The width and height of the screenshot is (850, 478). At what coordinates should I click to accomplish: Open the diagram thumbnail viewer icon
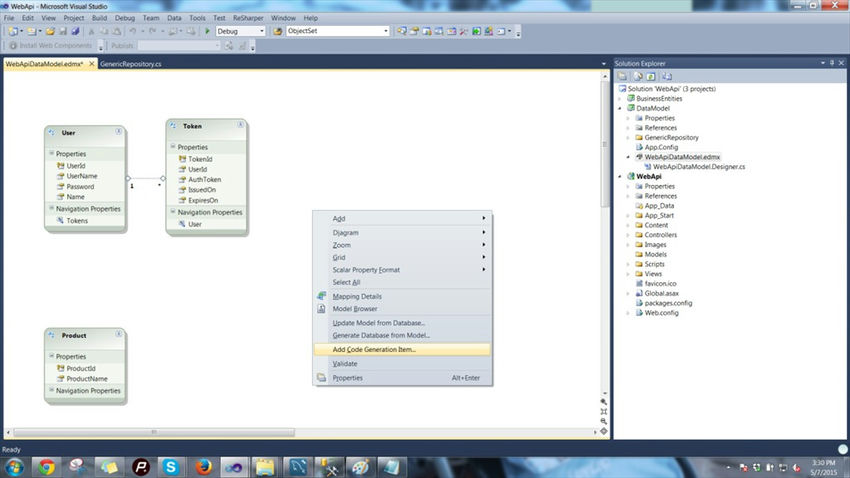(x=603, y=431)
